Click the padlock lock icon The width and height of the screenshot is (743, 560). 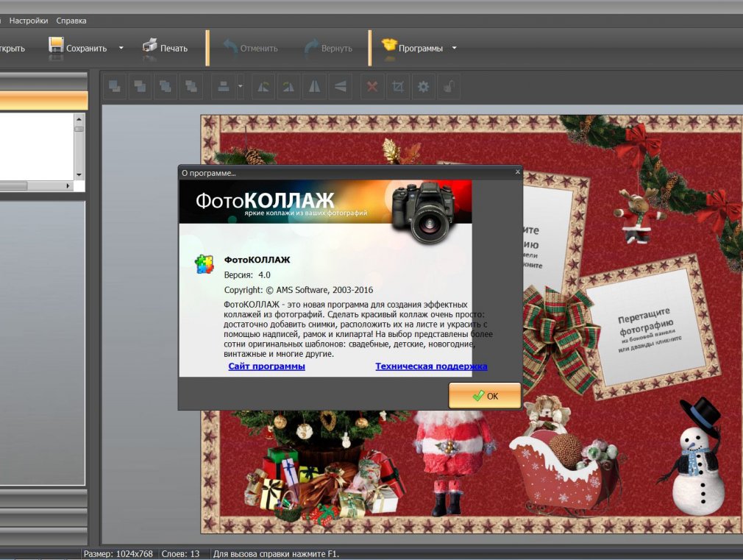[449, 87]
